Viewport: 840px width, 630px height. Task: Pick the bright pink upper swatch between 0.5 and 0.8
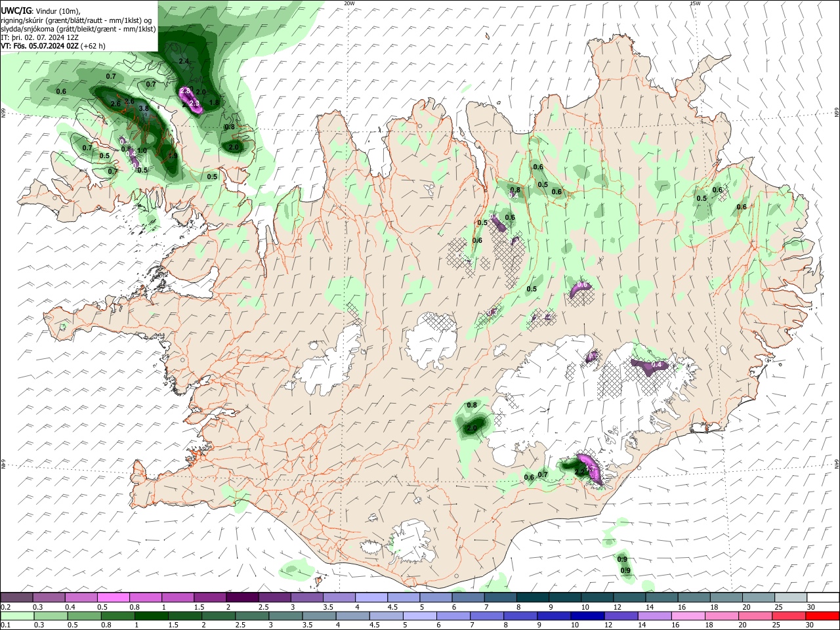tap(113, 598)
